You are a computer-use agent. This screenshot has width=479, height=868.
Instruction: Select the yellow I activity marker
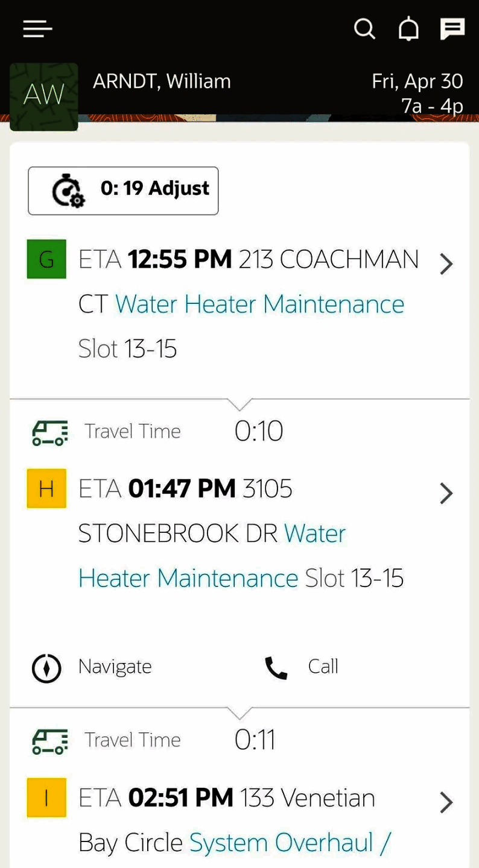tap(46, 797)
